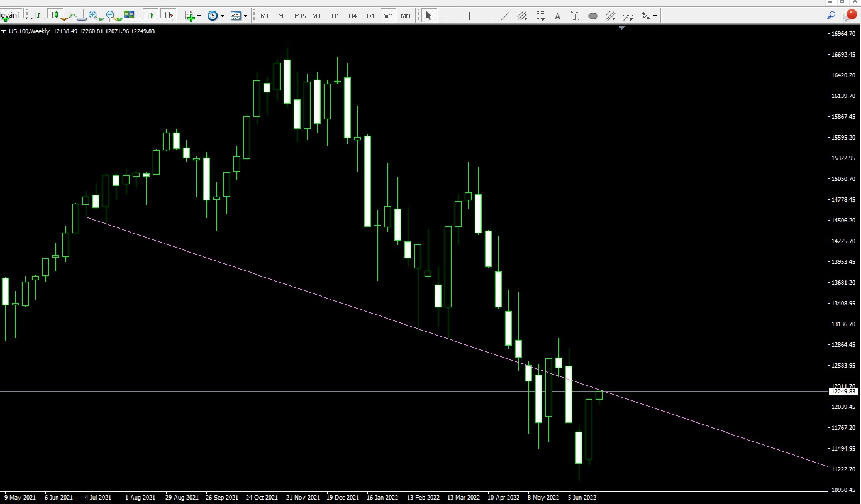Open the US.100,Weekly chart title triangle
The width and height of the screenshot is (861, 504).
click(4, 31)
